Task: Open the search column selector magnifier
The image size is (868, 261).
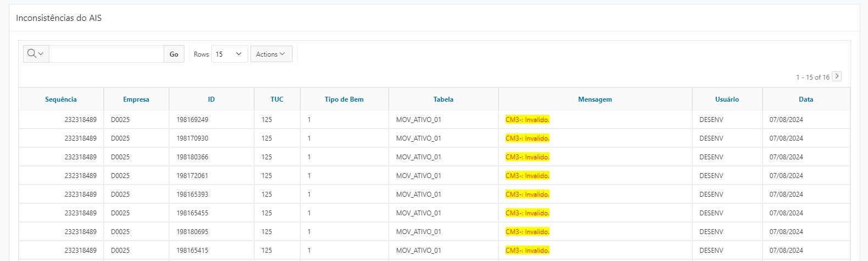Action: [x=36, y=54]
